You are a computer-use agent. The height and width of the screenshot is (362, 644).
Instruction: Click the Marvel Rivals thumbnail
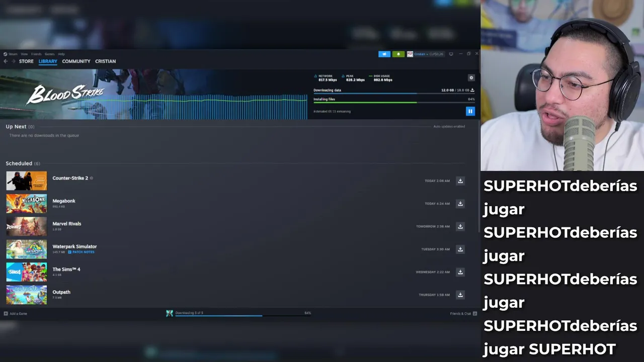tap(26, 226)
